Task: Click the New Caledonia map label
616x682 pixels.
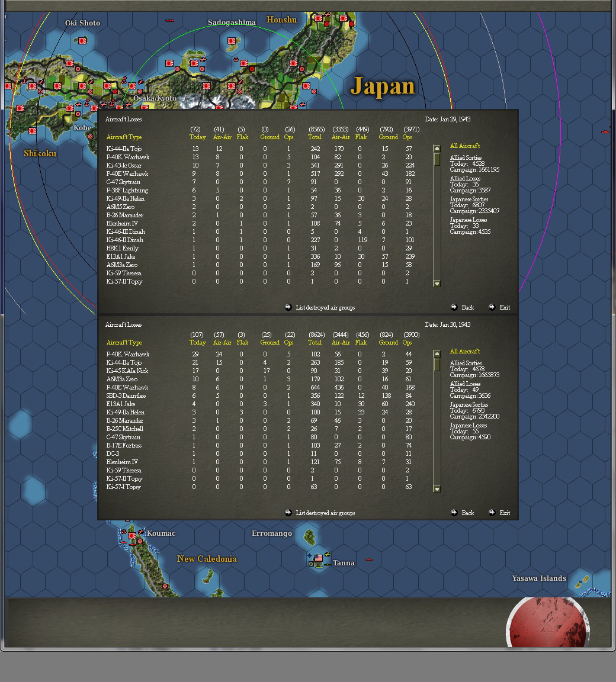Action: (207, 559)
